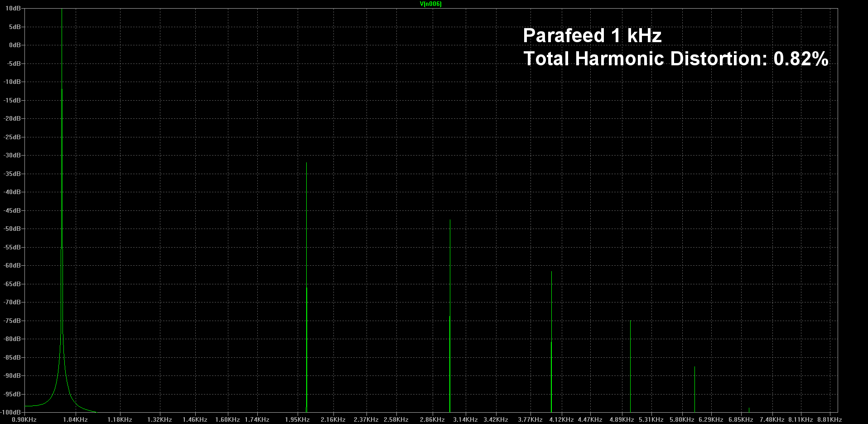Click the 5.31KHz horizontal axis label
The width and height of the screenshot is (868, 424).
click(651, 420)
